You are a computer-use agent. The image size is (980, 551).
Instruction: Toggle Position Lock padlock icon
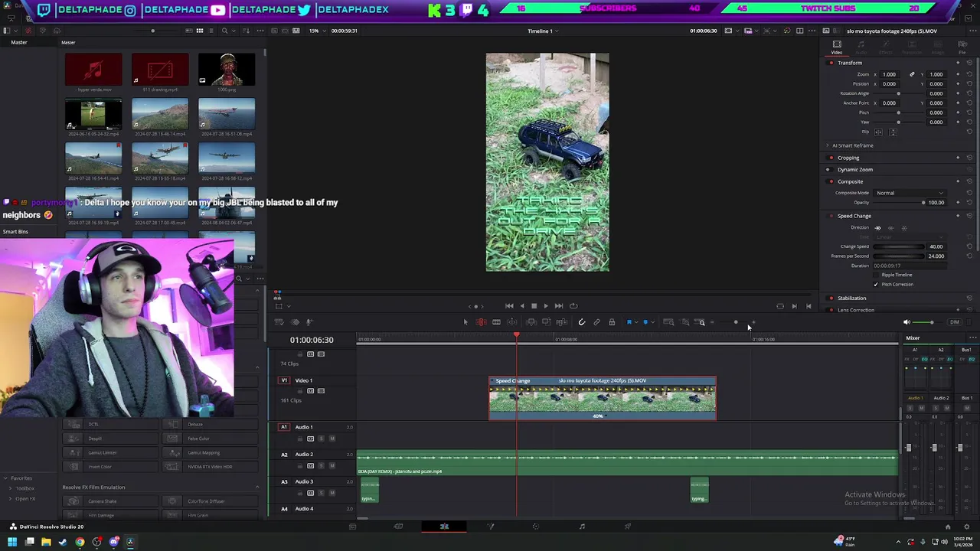click(612, 322)
